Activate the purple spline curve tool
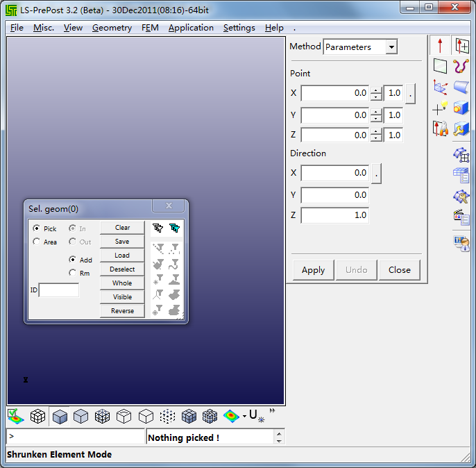 click(x=461, y=66)
